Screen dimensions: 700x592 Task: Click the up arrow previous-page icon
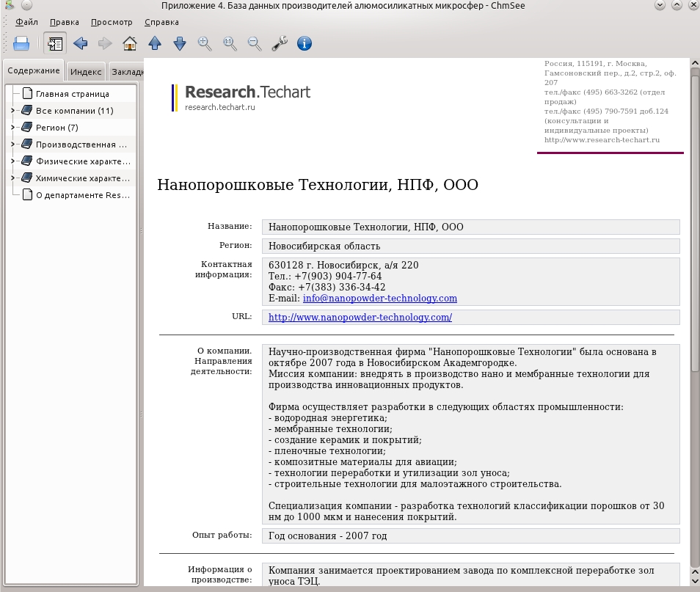[x=155, y=44]
